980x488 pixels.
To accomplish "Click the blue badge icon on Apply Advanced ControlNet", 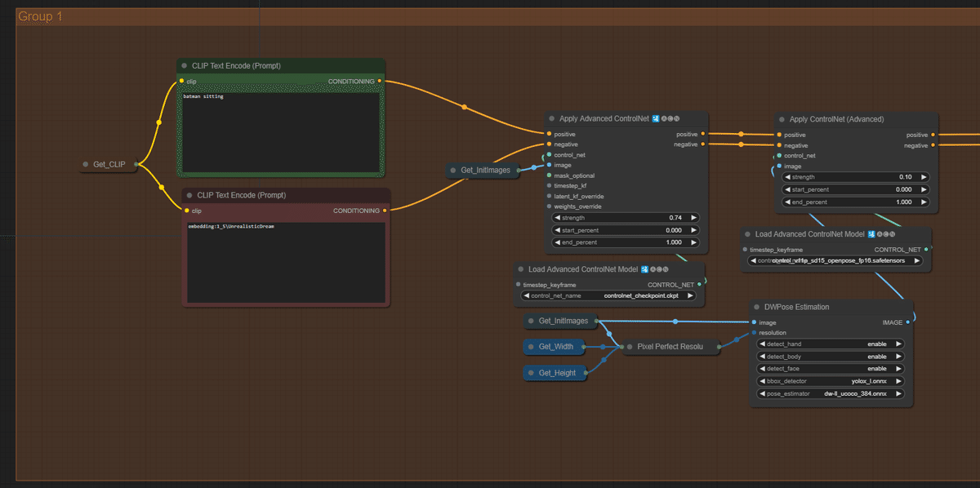I will 656,119.
